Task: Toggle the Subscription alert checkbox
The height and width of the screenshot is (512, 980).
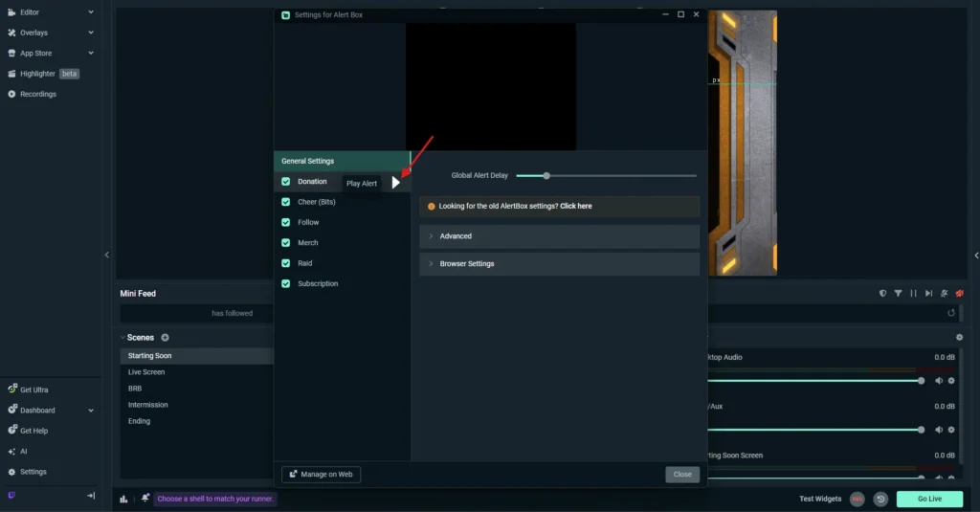Action: pyautogui.click(x=286, y=283)
